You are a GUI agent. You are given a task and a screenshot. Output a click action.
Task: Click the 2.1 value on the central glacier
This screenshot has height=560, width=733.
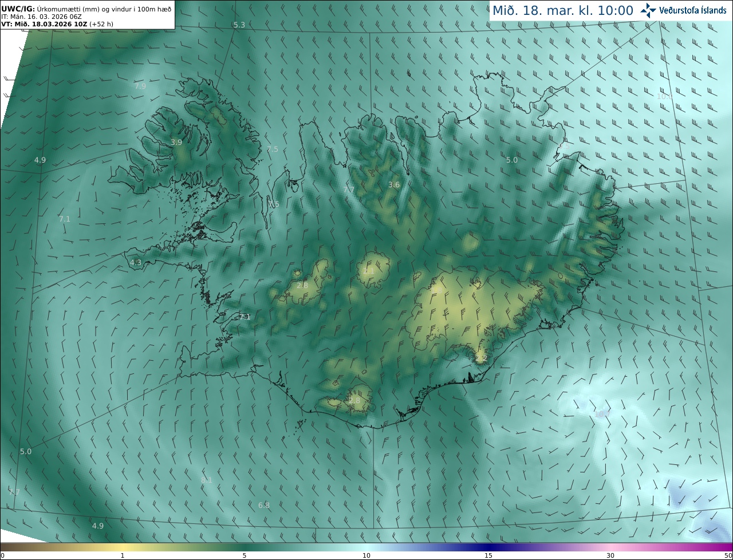click(369, 271)
